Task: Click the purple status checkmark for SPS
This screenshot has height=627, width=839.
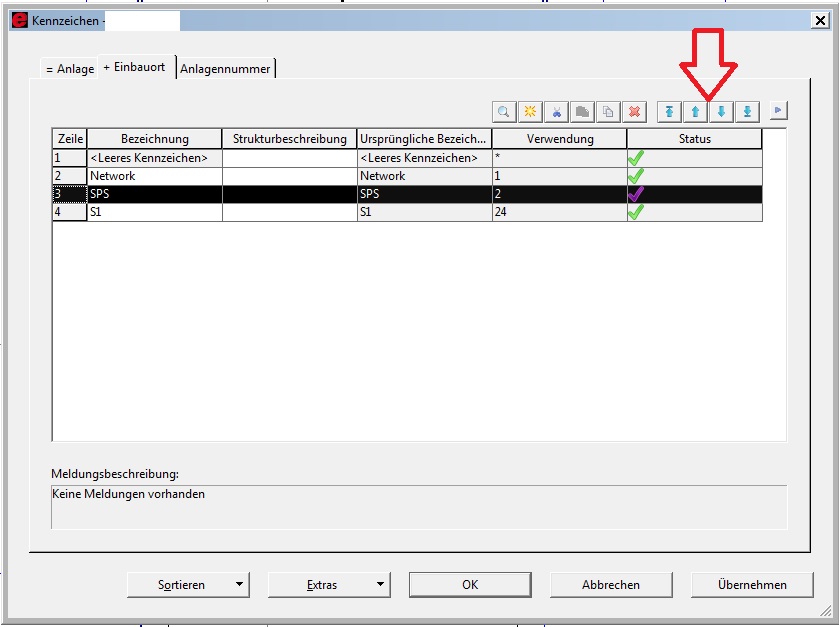Action: (636, 194)
